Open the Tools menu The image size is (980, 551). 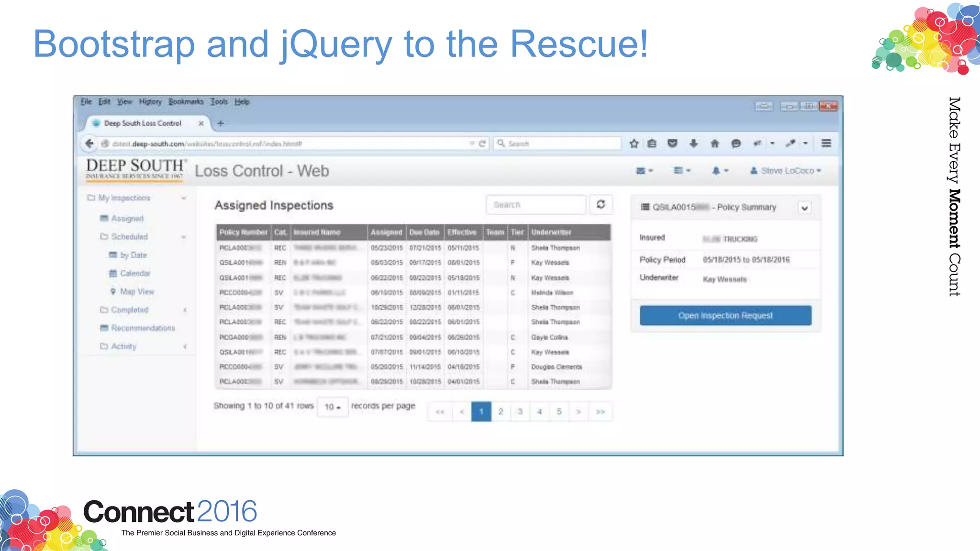[219, 101]
